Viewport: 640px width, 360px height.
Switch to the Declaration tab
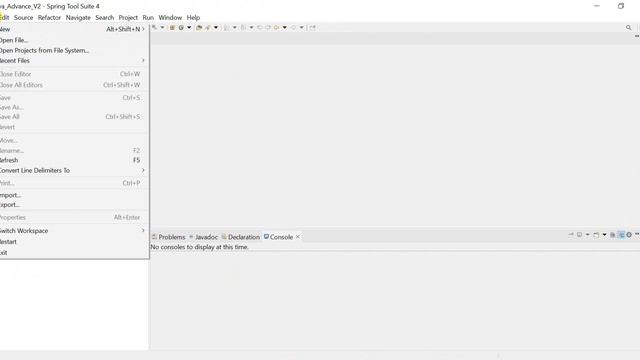[240, 237]
